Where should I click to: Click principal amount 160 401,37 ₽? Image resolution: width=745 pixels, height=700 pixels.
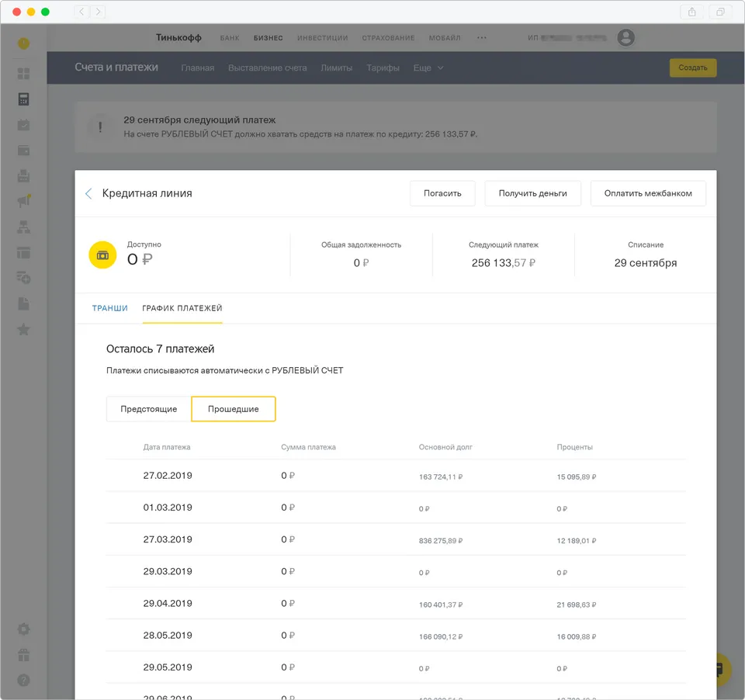click(441, 605)
